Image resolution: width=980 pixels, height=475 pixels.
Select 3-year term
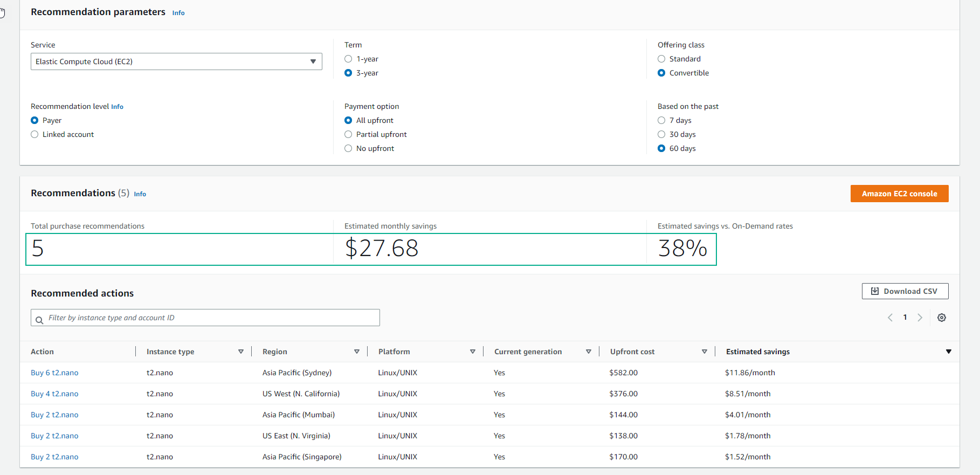pos(348,73)
